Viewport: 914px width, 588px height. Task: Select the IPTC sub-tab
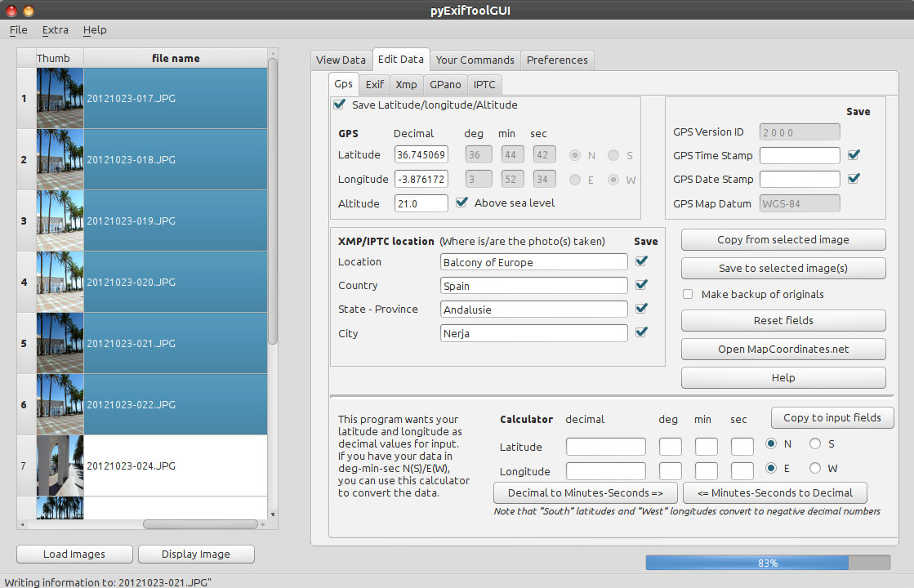[x=484, y=84]
